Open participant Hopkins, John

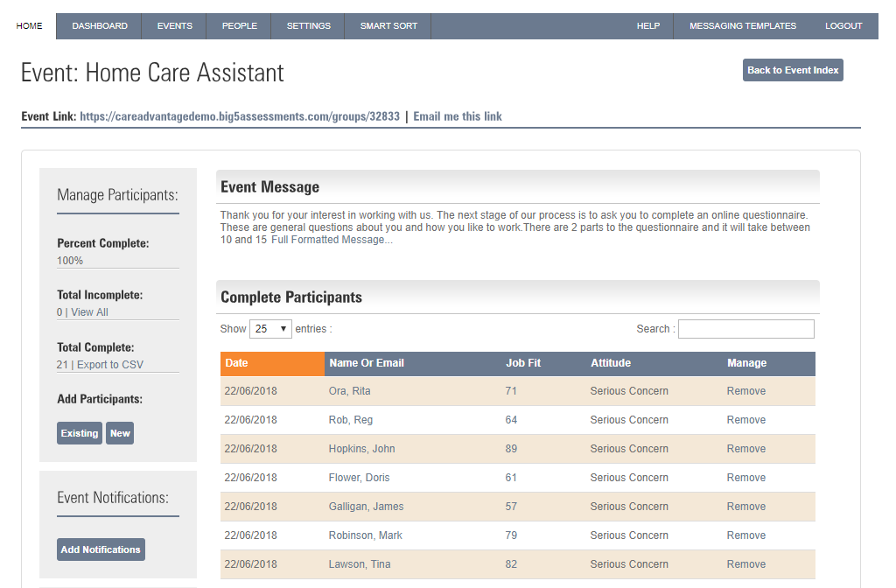point(361,449)
